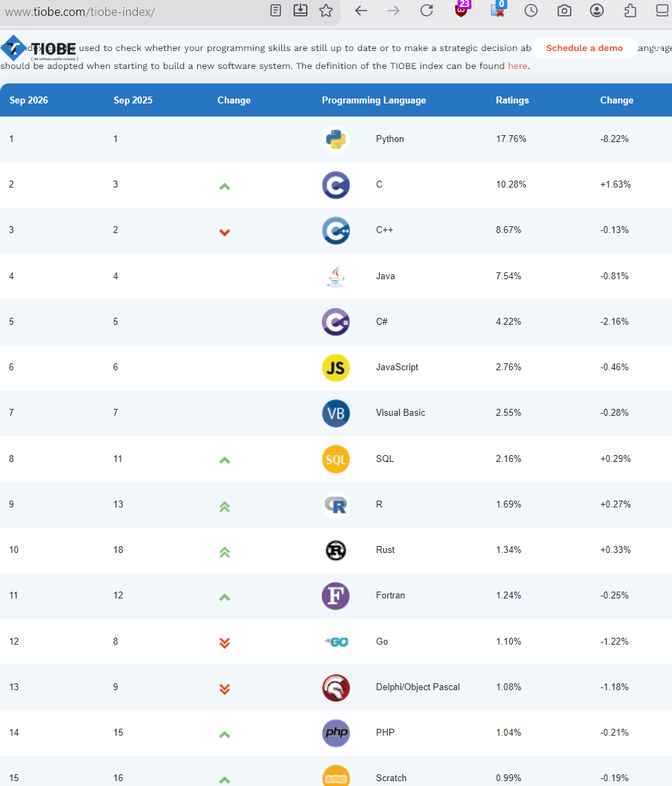Click the -2.16% change for C#
Image resolution: width=672 pixels, height=786 pixels.
[x=614, y=322]
